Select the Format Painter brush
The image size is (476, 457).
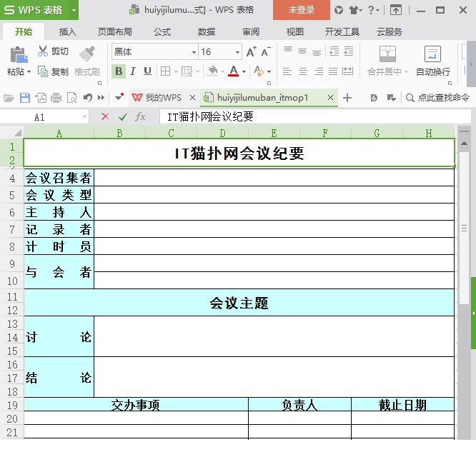click(87, 54)
